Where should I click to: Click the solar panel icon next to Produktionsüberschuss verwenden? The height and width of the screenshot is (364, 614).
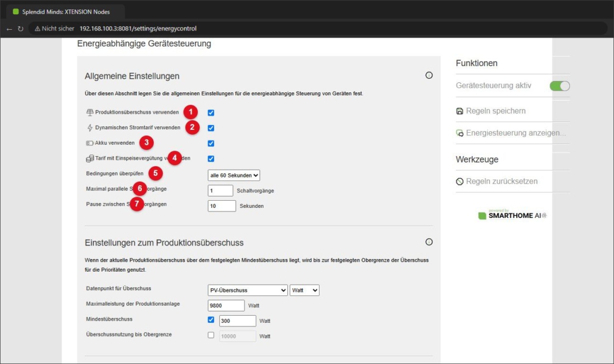(x=89, y=113)
